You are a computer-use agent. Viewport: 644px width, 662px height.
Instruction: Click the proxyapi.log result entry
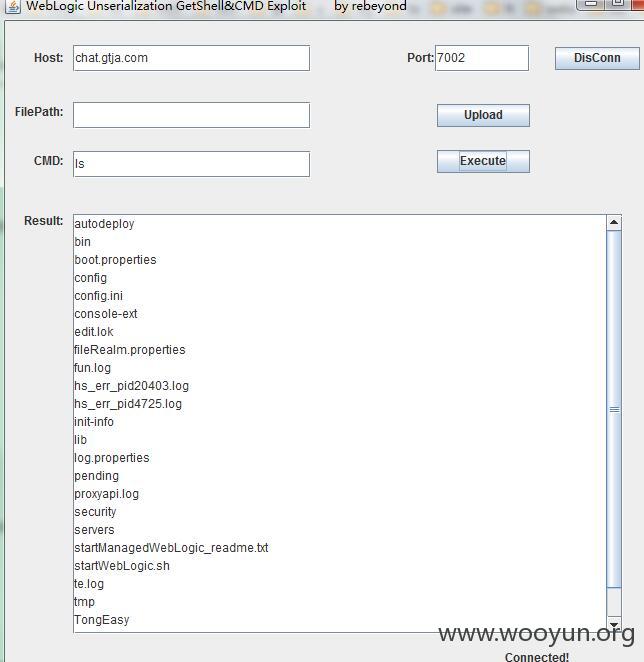click(106, 494)
